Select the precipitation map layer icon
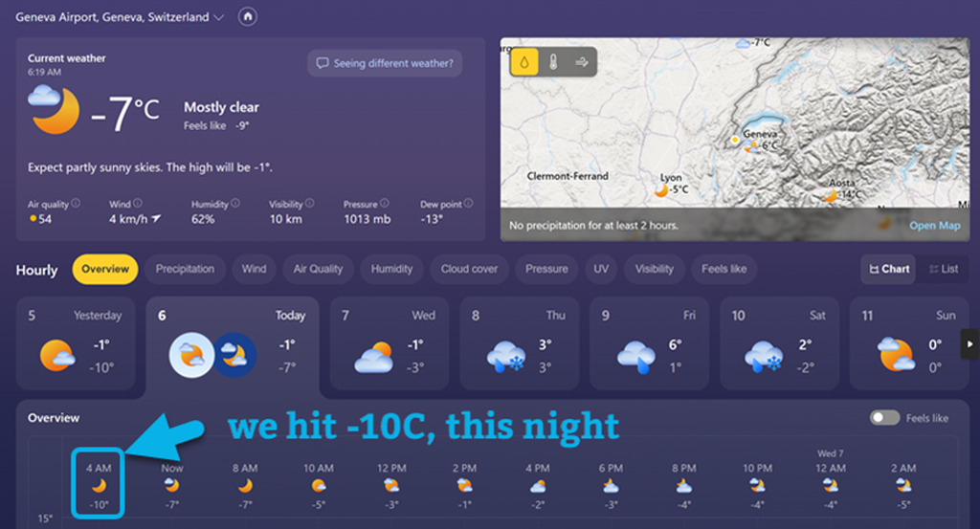The width and height of the screenshot is (980, 529). coord(525,63)
